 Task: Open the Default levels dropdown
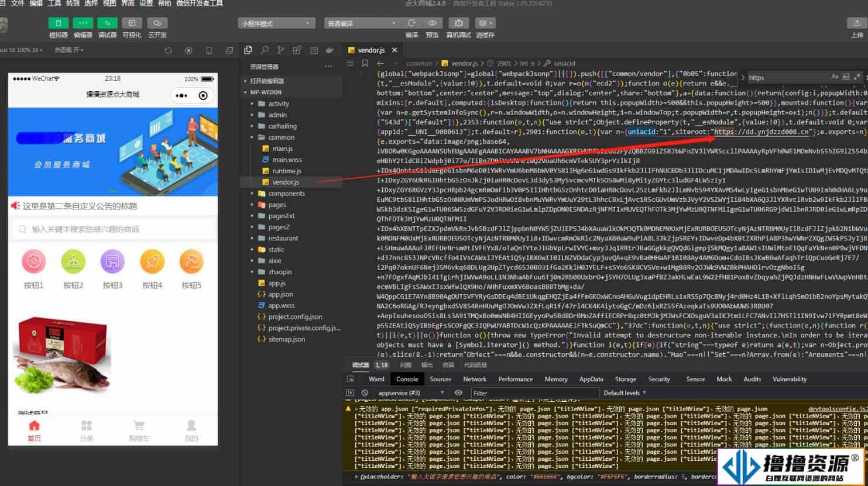tap(625, 393)
